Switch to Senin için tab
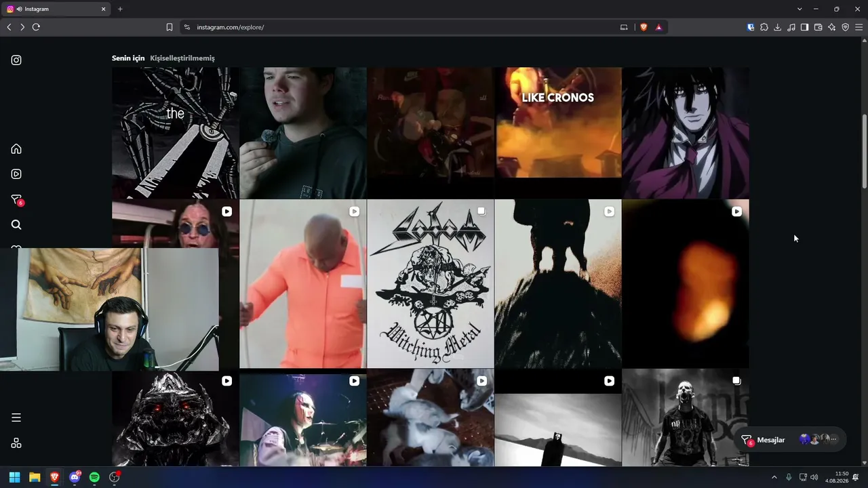 click(x=128, y=58)
